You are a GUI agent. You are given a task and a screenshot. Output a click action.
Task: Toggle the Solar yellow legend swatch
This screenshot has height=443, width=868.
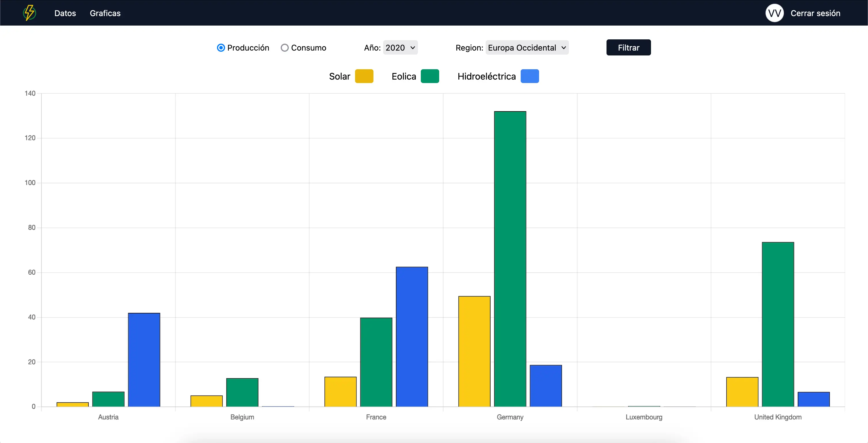click(364, 76)
